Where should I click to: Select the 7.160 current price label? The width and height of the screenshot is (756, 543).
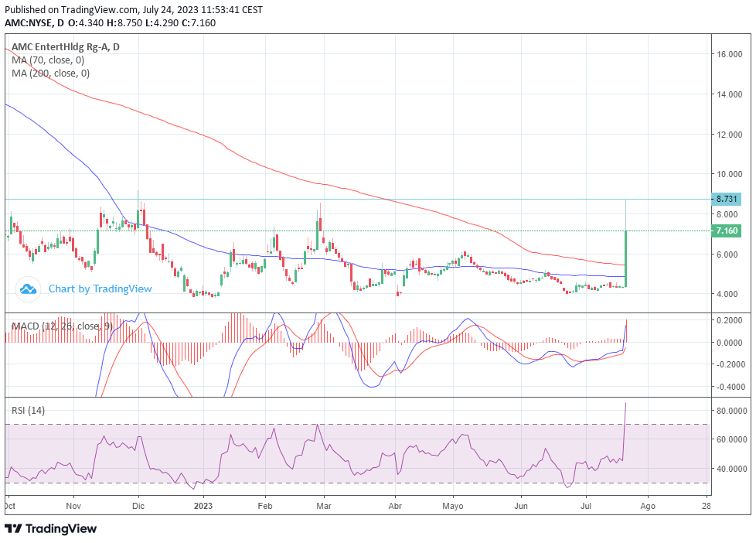(727, 231)
